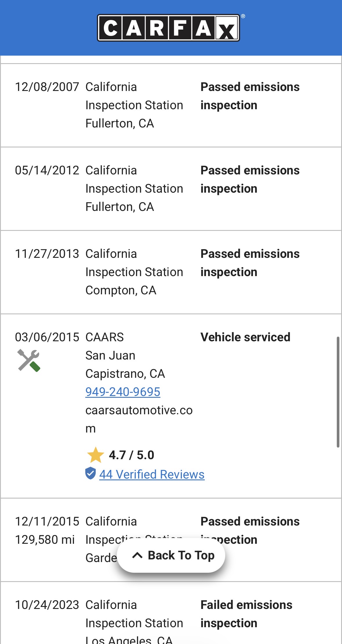342x644 pixels.
Task: Click the 129,580 mi odometer reading
Action: 45,540
